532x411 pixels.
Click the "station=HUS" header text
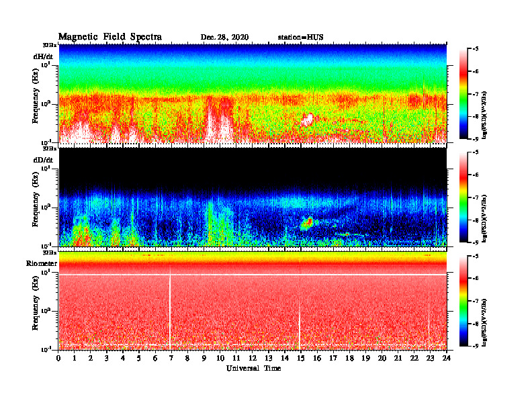300,38
